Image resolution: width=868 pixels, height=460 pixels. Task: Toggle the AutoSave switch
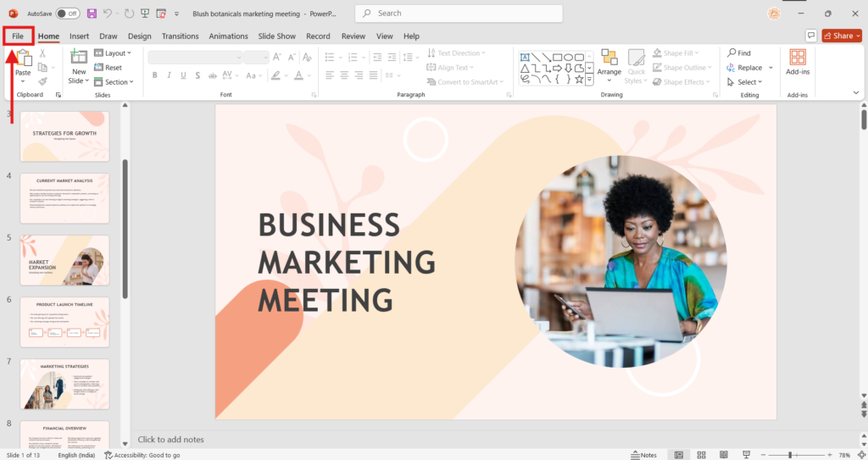pos(67,14)
